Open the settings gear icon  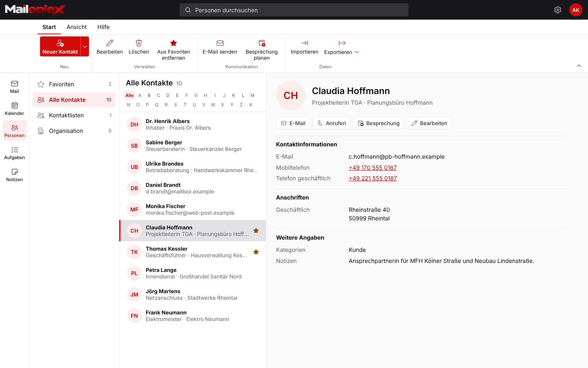point(558,10)
